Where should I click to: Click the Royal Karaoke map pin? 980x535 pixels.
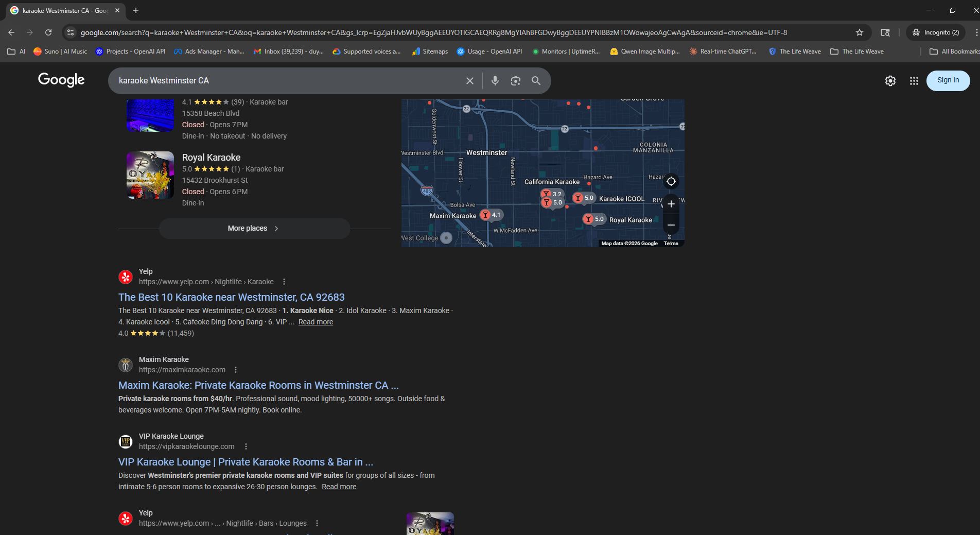click(594, 219)
